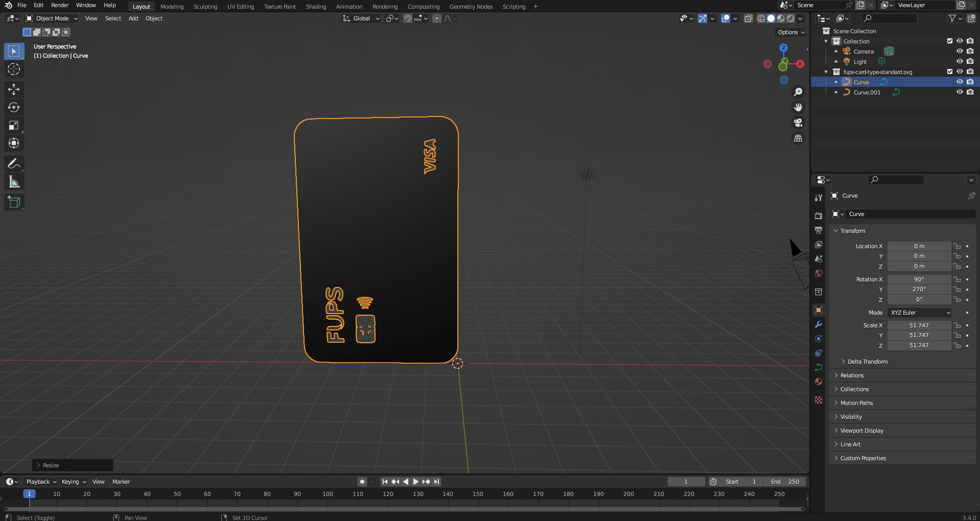This screenshot has width=980, height=521.
Task: Switch to wireframe viewport shading
Action: 761,18
